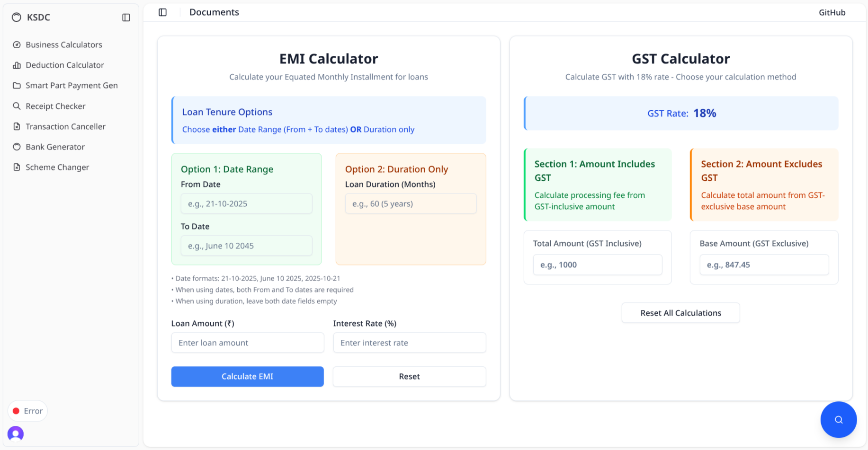
Task: Click the EMI Calculator subtitle text
Action: tap(329, 77)
